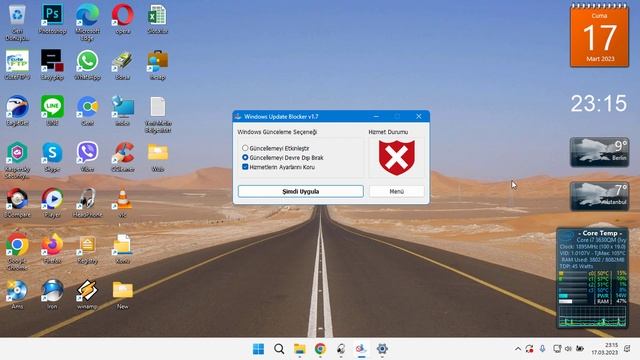Click the 23:15 desktop clock widget
Image resolution: width=640 pixels, height=360 pixels.
point(599,103)
